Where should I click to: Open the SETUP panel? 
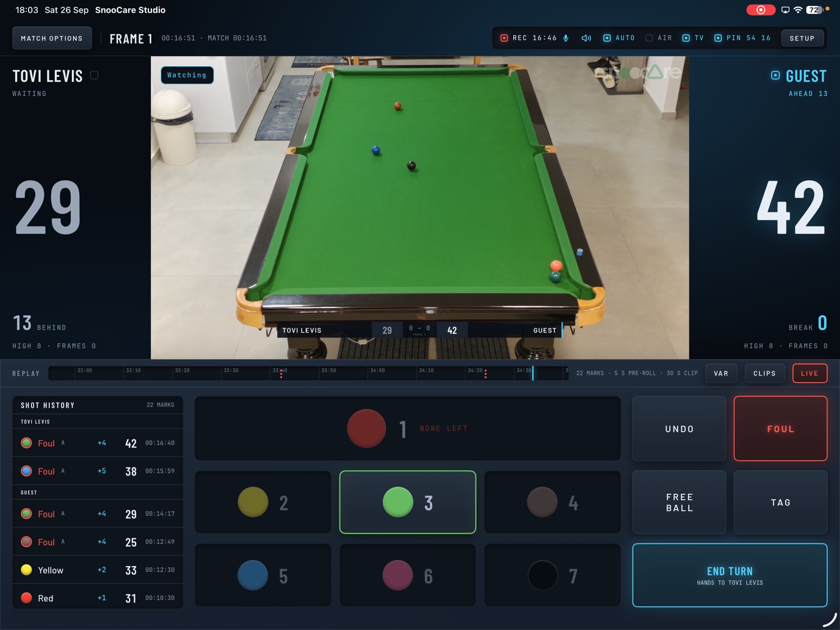tap(802, 38)
